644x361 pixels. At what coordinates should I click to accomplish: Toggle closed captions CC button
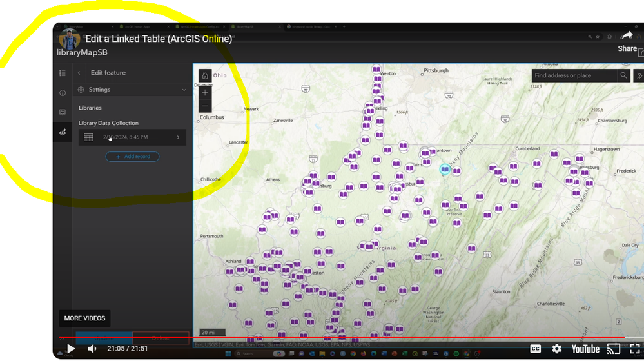pos(536,349)
